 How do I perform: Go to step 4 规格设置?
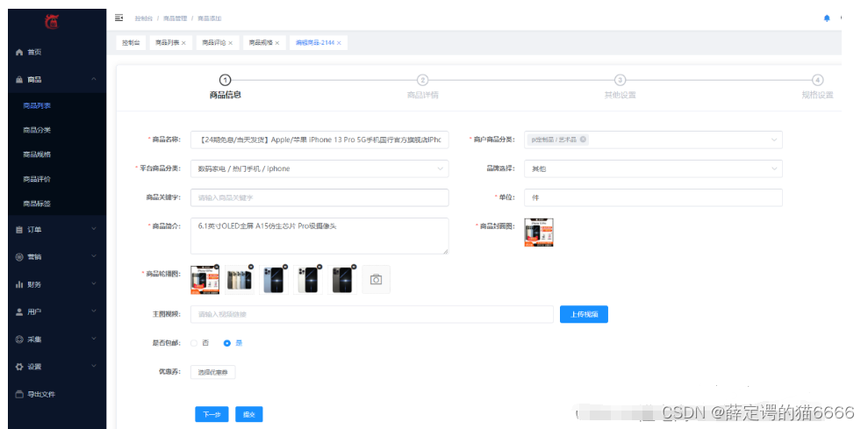818,88
